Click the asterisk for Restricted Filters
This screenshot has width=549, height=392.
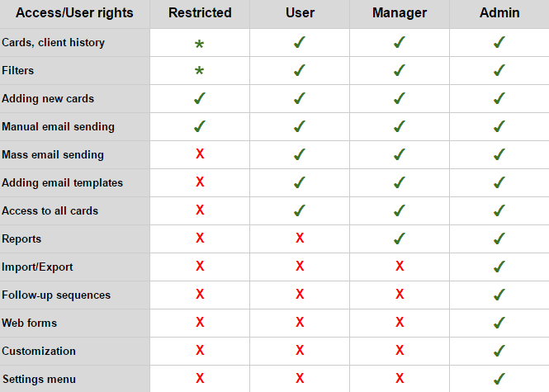coord(199,71)
